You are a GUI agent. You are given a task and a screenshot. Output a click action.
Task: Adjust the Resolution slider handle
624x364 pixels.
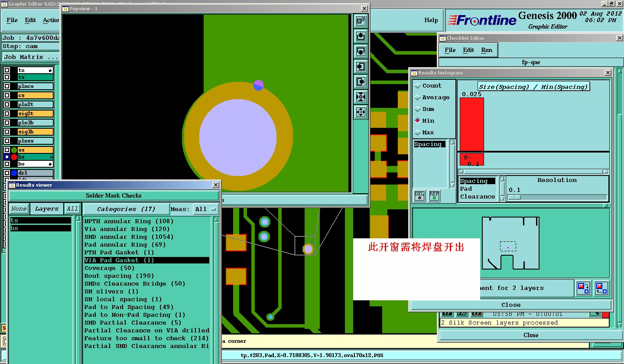pos(514,198)
